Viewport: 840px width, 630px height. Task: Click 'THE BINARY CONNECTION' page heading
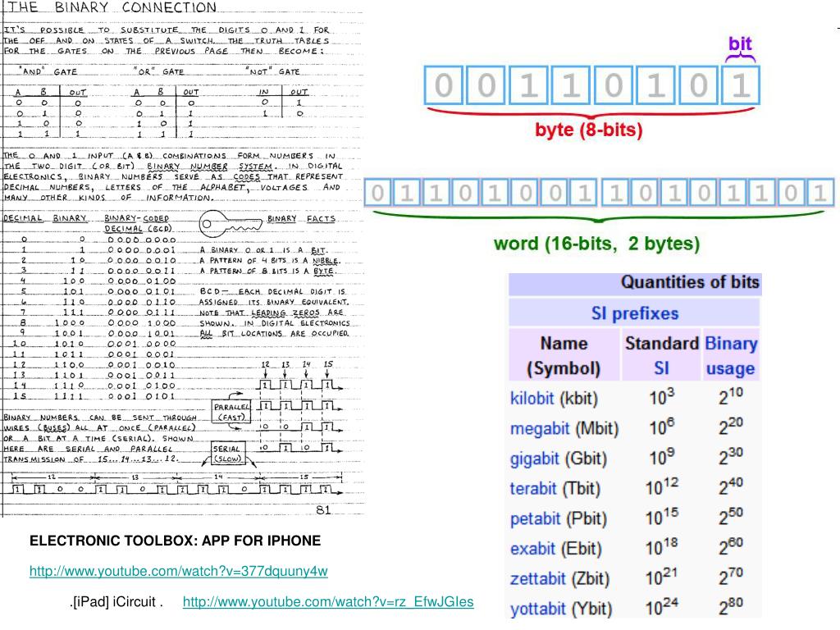[113, 7]
